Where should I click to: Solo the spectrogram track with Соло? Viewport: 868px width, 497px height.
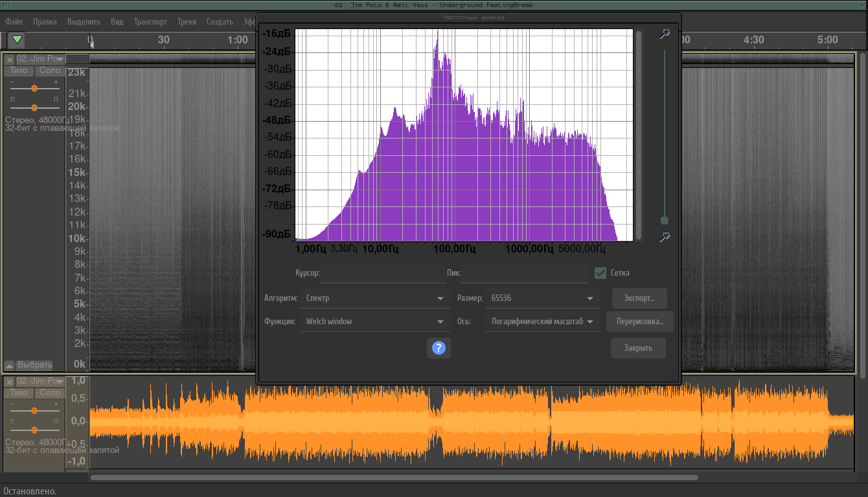click(50, 71)
